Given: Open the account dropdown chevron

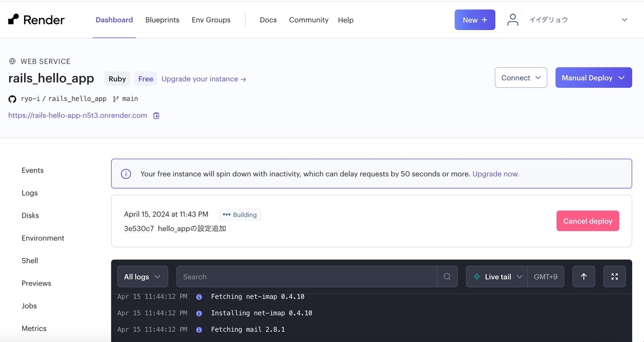Looking at the screenshot, I should coord(624,20).
